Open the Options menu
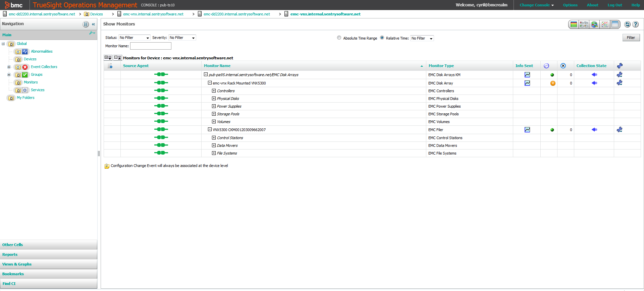This screenshot has height=291, width=644. click(x=570, y=5)
